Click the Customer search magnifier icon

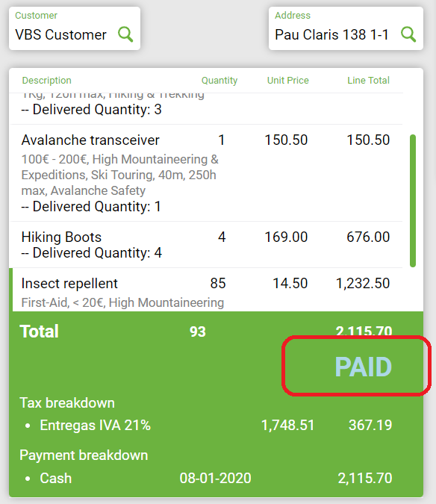(x=125, y=34)
